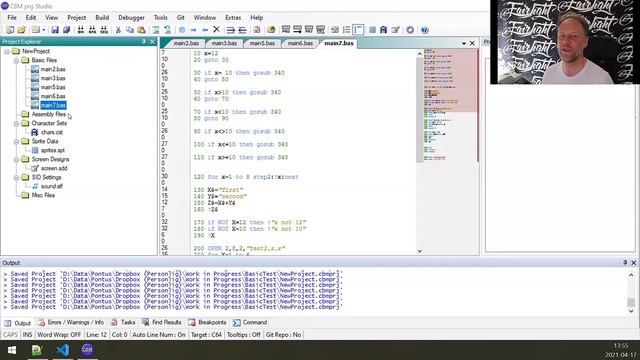Collapse the Basic Files folder
640x360 pixels.
tap(16, 60)
